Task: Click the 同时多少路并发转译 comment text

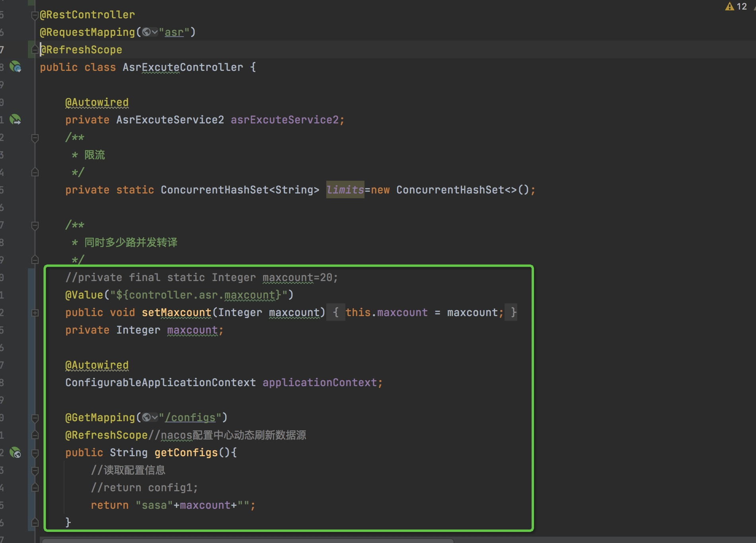Action: coord(131,242)
